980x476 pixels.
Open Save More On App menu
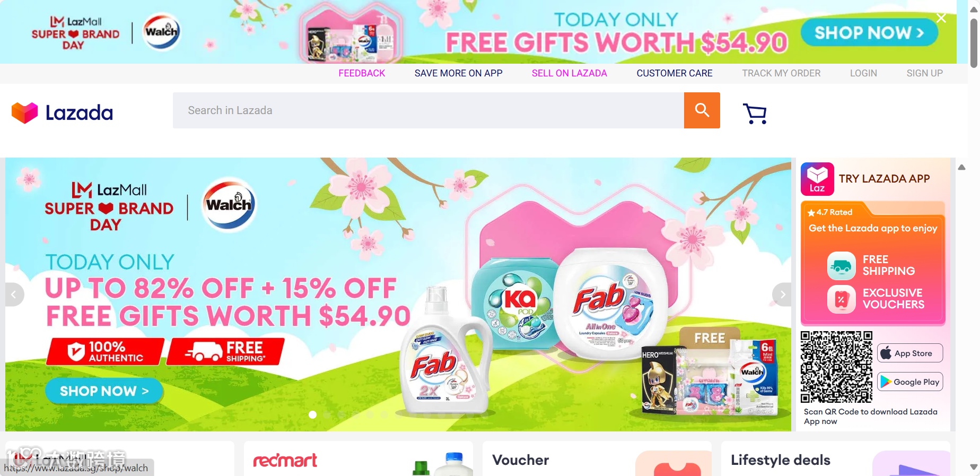click(x=459, y=73)
